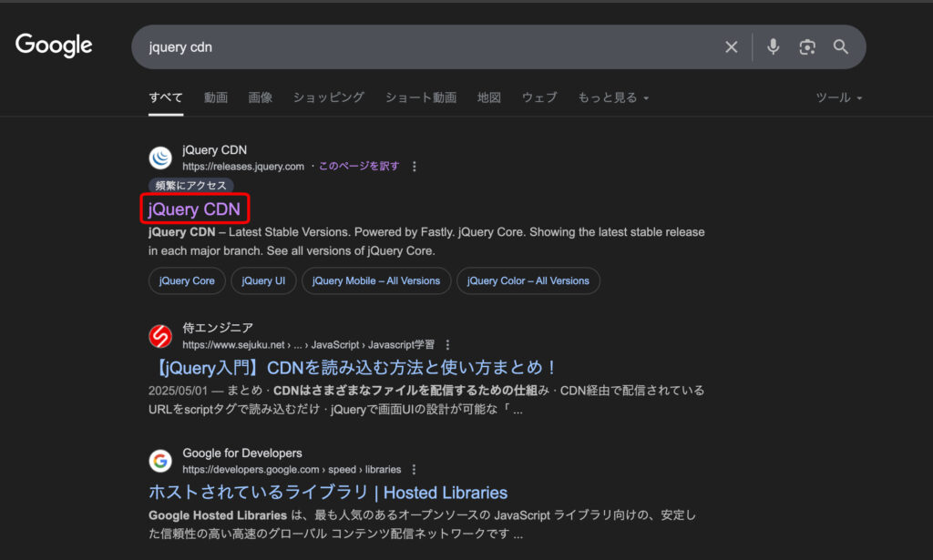Open options menu beside releases.jquery.com result
Image resolution: width=933 pixels, height=560 pixels.
pos(415,167)
